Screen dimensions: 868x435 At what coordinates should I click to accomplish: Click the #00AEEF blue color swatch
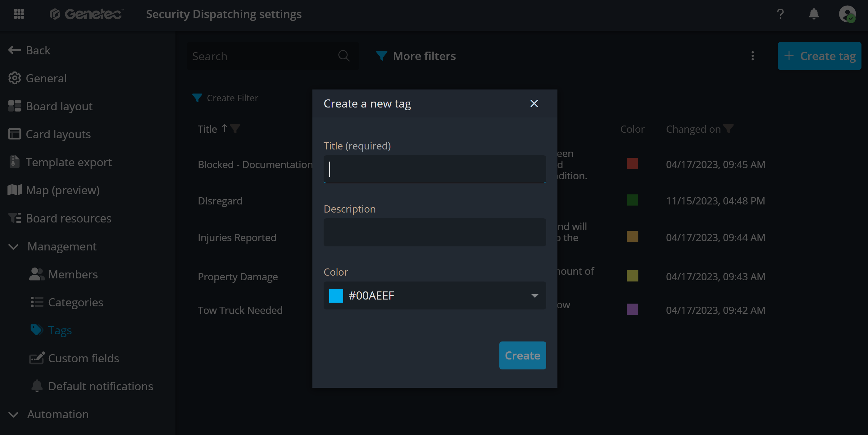tap(336, 296)
